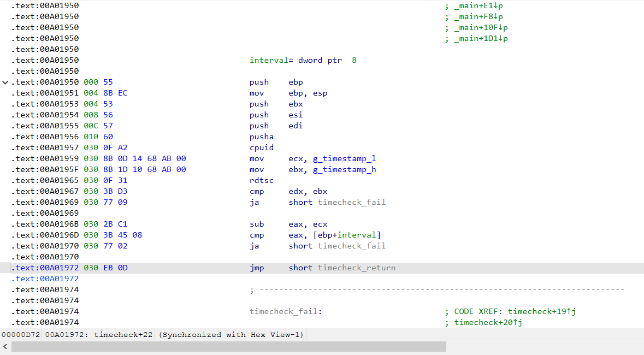Click opcode bytes EB 0D
The height and width of the screenshot is (355, 644).
(115, 268)
